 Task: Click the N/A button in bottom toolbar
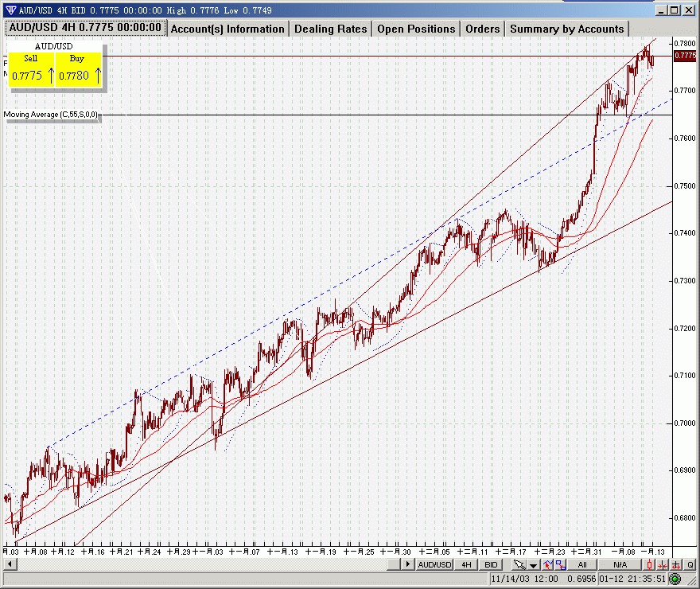[x=620, y=564]
